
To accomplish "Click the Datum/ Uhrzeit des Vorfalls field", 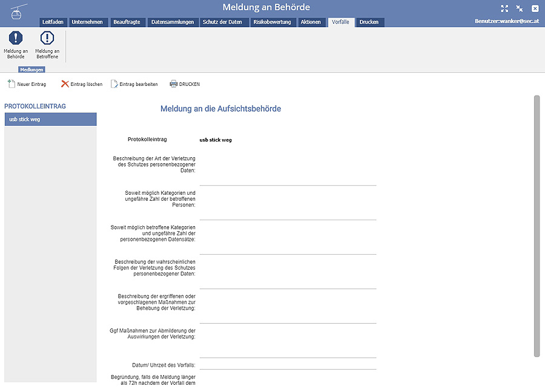I will tap(288, 365).
